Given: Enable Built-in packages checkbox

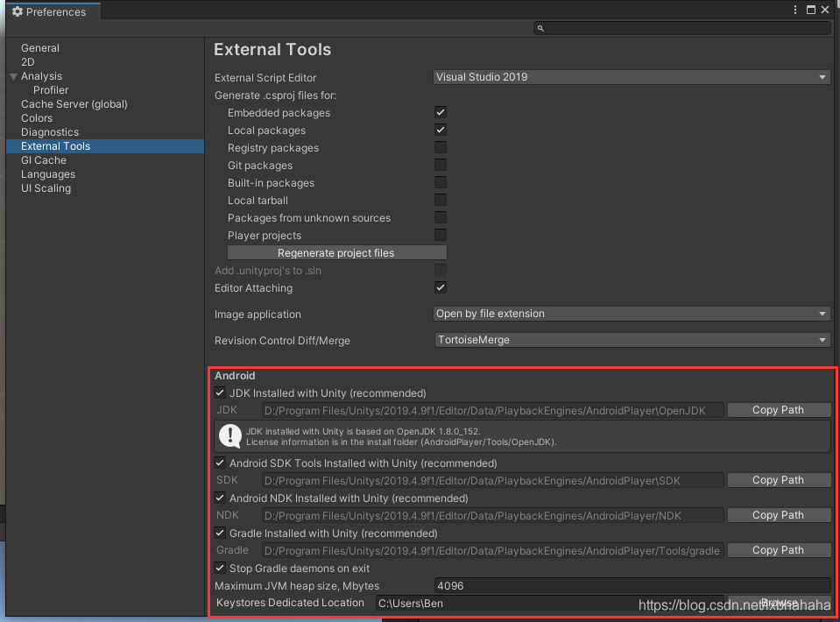Looking at the screenshot, I should point(441,182).
